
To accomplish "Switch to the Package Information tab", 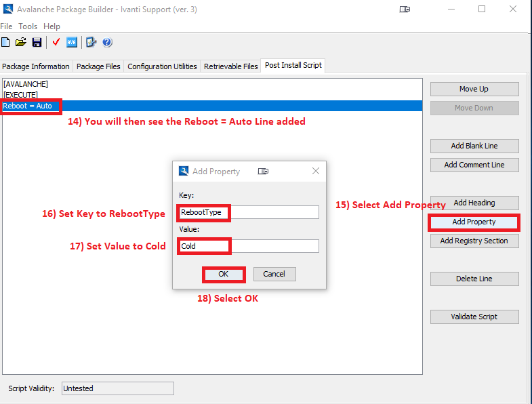I will coord(36,66).
